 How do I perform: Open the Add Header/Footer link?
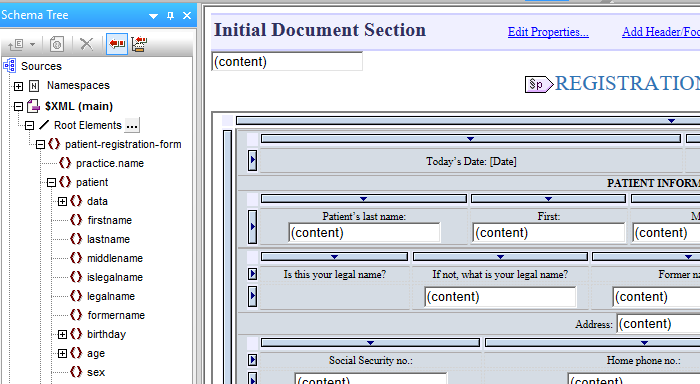click(x=661, y=32)
